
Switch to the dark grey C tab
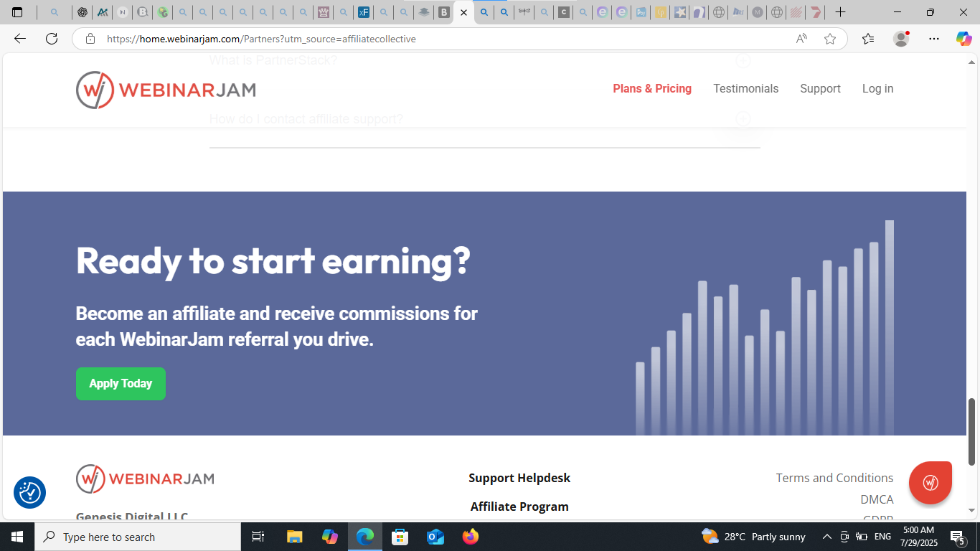point(564,12)
